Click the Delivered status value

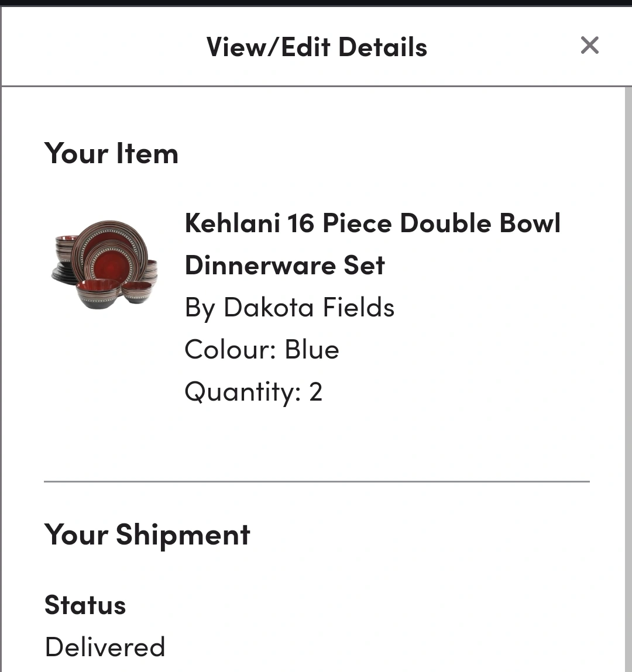click(105, 647)
